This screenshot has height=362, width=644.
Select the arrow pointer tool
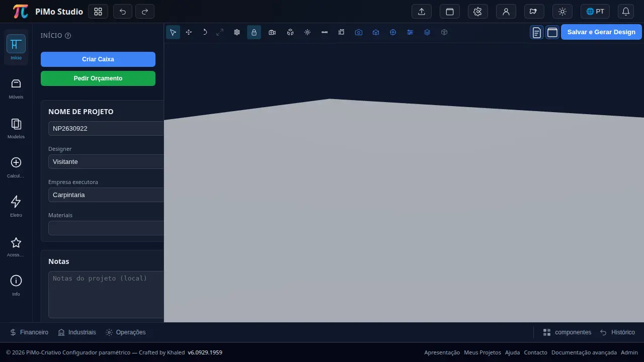(173, 32)
